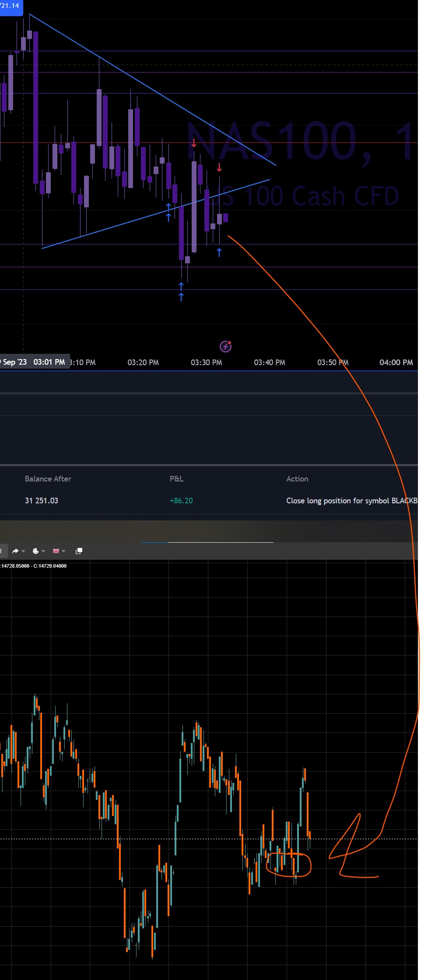Click the 03:40 PM time label
421x980 pixels.
pos(270,363)
